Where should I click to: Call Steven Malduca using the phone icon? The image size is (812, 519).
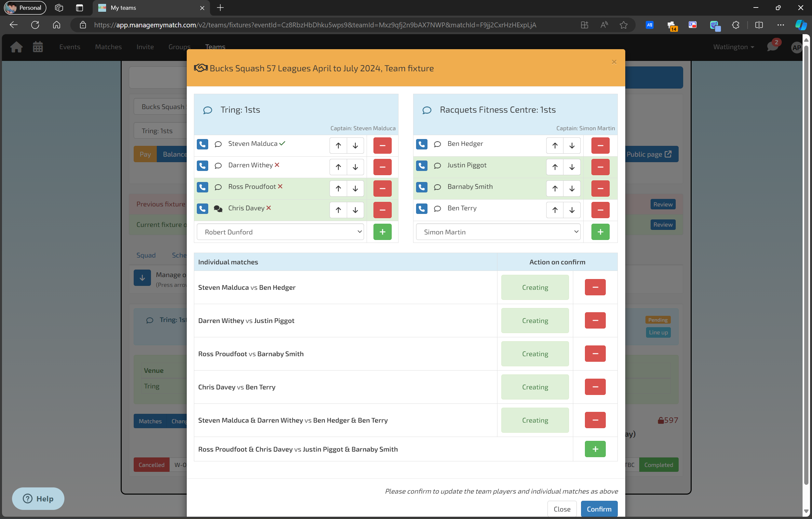point(202,144)
